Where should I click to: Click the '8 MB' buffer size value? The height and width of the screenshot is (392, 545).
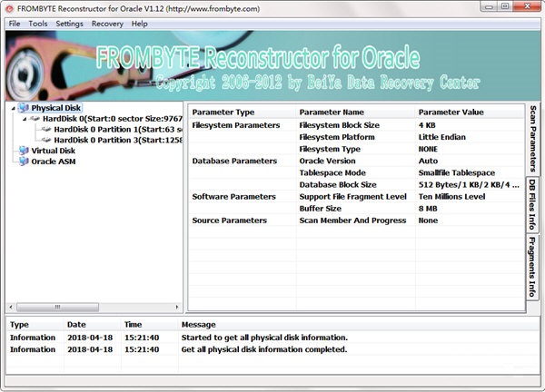428,209
